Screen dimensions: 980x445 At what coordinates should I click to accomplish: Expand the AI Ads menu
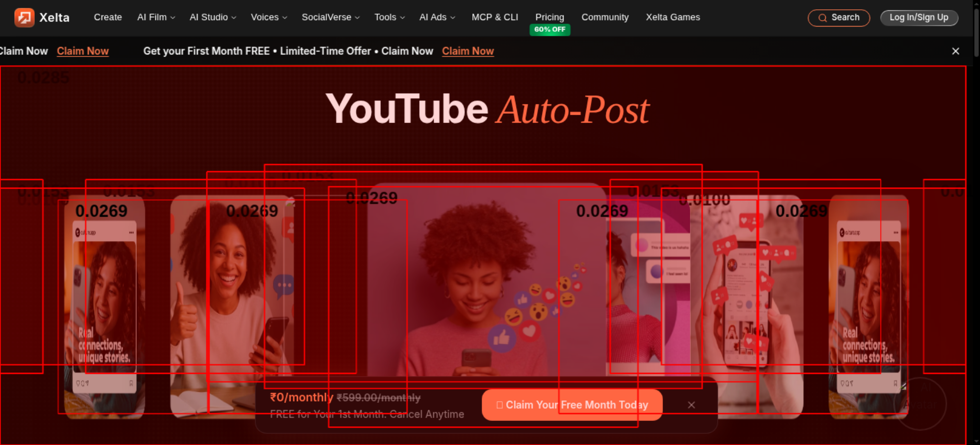(x=438, y=17)
